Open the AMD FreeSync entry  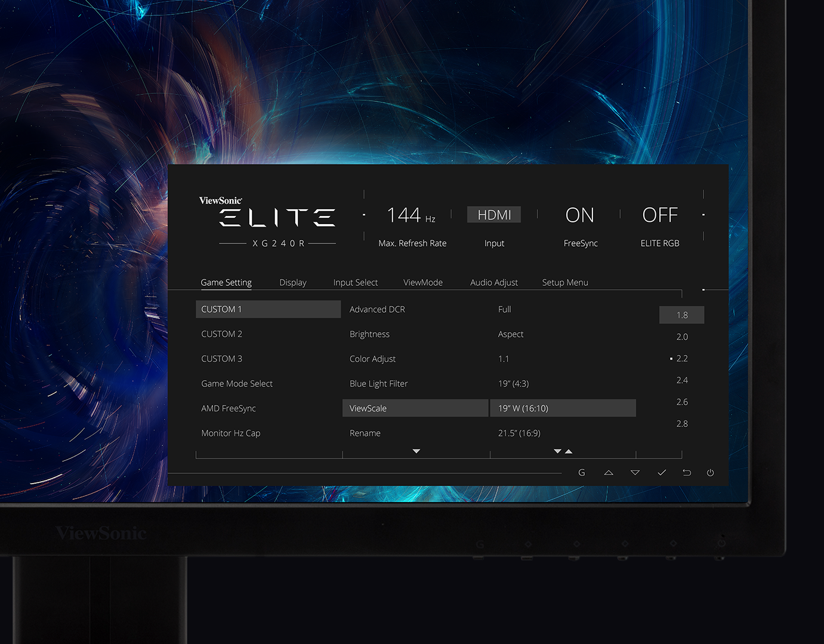click(229, 408)
